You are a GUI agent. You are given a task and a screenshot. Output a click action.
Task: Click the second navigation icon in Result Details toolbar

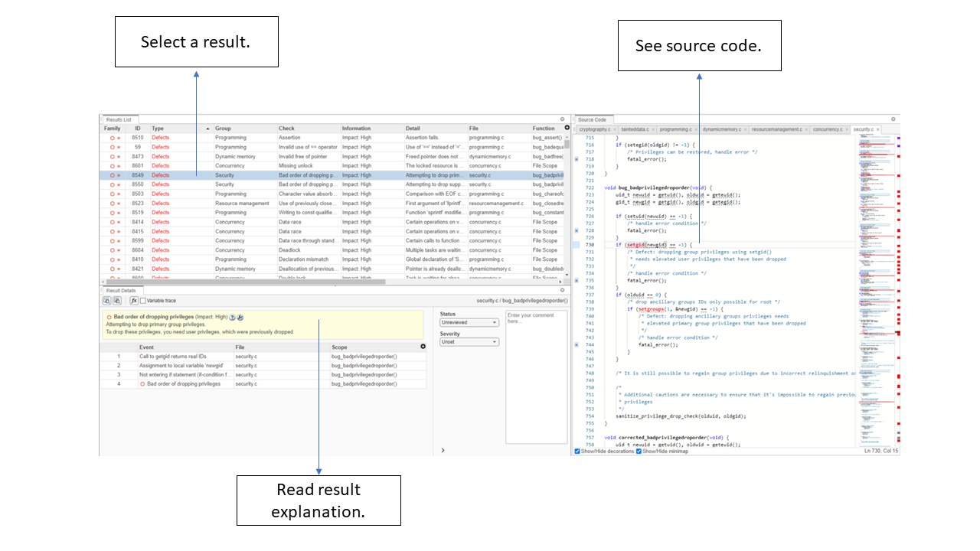(116, 301)
